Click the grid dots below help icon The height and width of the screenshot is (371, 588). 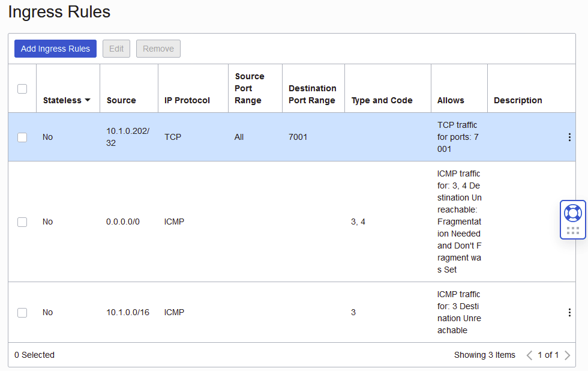point(572,231)
